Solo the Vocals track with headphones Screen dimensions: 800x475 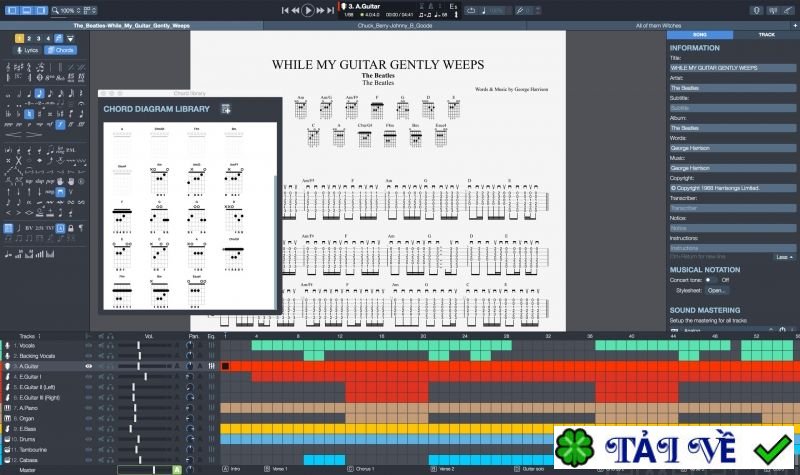coord(110,345)
